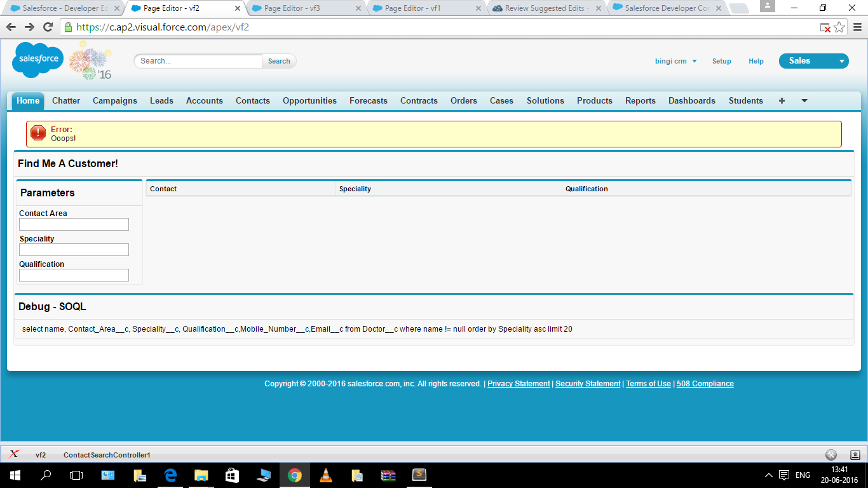Open the Action Center notification icon

(x=784, y=475)
